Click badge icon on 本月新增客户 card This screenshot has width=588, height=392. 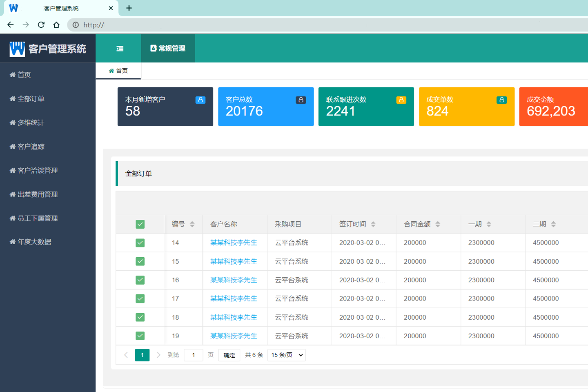(200, 100)
